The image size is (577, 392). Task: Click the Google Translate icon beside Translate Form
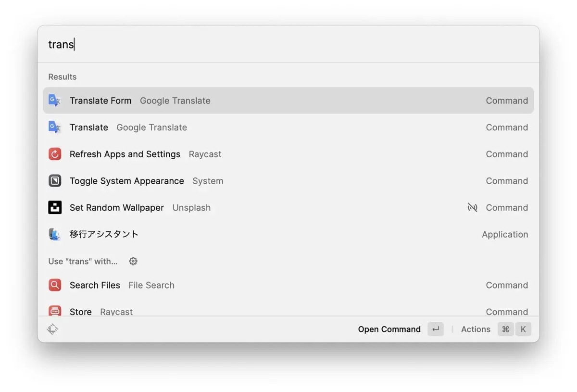[x=55, y=101]
